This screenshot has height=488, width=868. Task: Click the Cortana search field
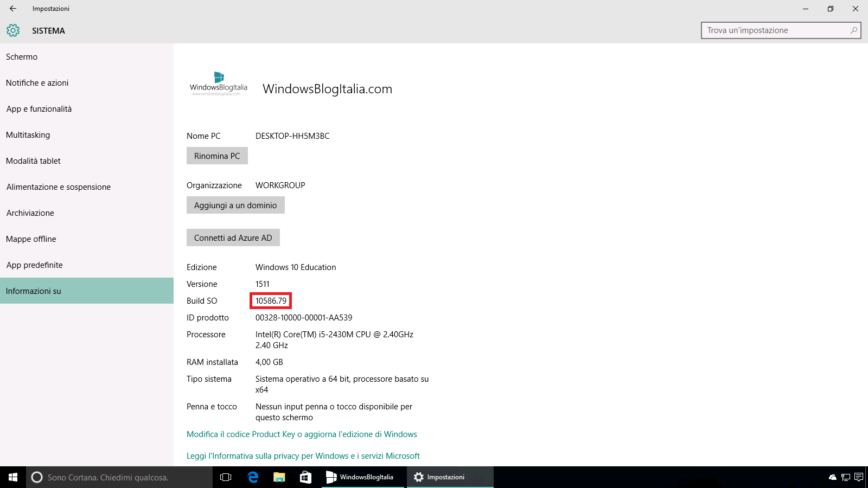119,477
